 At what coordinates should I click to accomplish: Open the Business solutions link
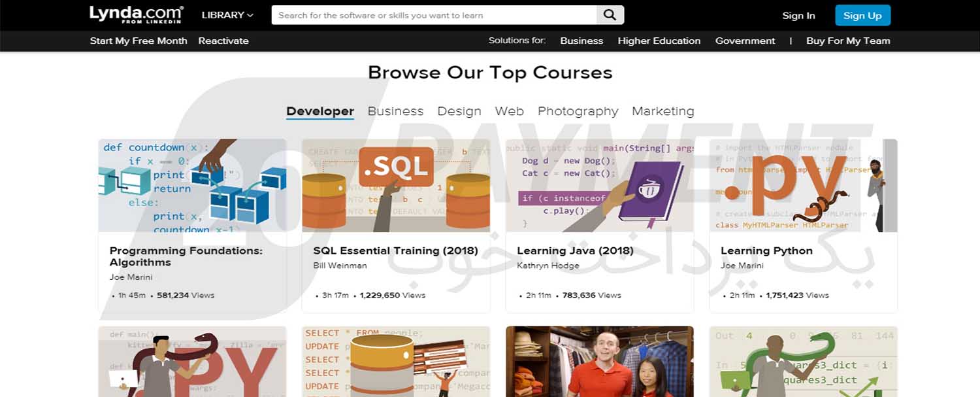coord(581,41)
